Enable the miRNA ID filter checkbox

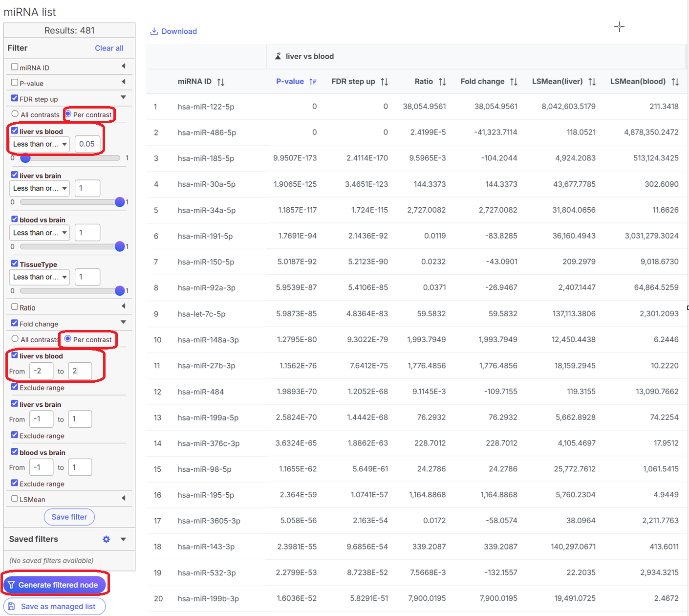(x=15, y=67)
